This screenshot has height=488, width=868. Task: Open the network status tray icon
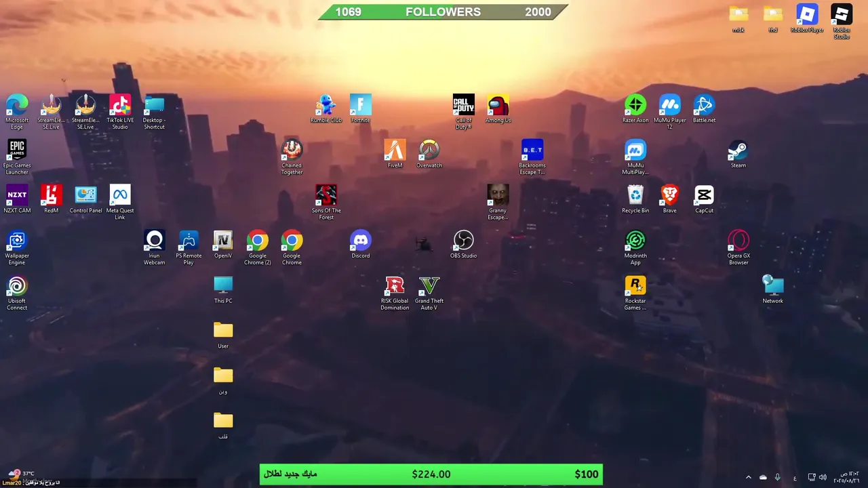[x=812, y=477]
